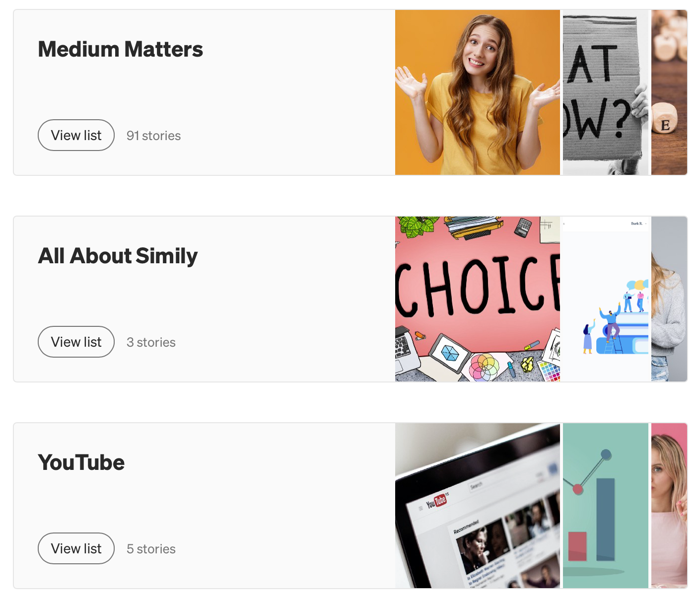Open the cardboard sign thumbnail
Image resolution: width=700 pixels, height=607 pixels.
pos(606,92)
